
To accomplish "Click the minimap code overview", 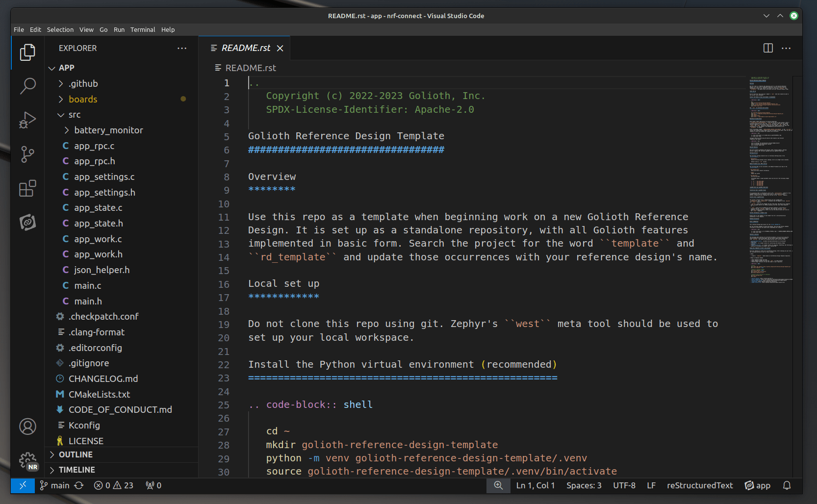I will pyautogui.click(x=771, y=180).
